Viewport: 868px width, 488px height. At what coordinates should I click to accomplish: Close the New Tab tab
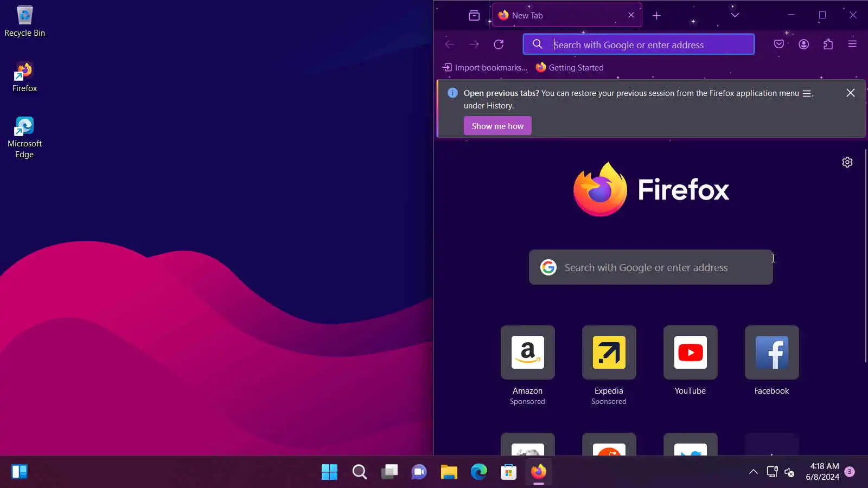click(631, 15)
